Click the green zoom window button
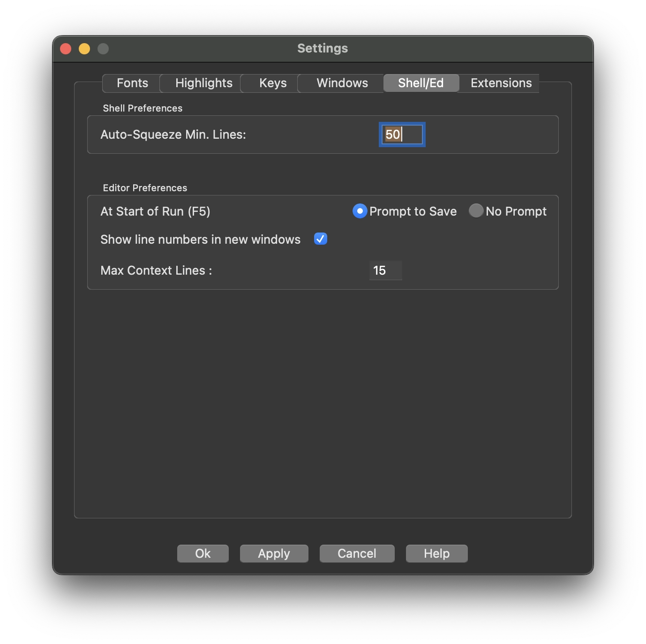The image size is (646, 644). pos(103,48)
